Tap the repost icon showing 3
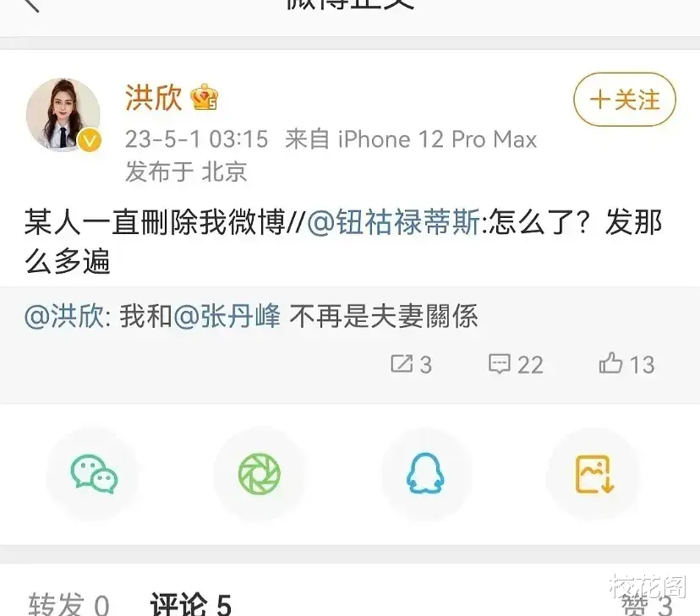The width and height of the screenshot is (700, 616). (x=411, y=364)
